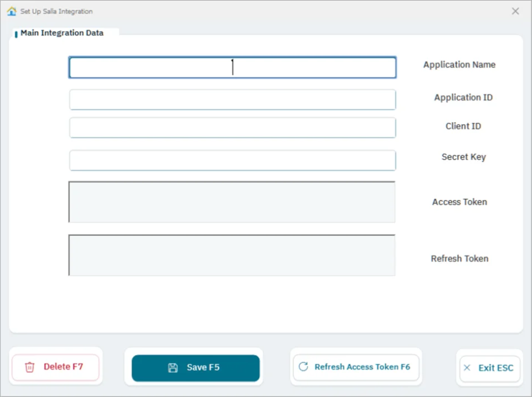Select the Main Integration Data tab
Viewport: 532px width, 397px height.
[x=62, y=33]
